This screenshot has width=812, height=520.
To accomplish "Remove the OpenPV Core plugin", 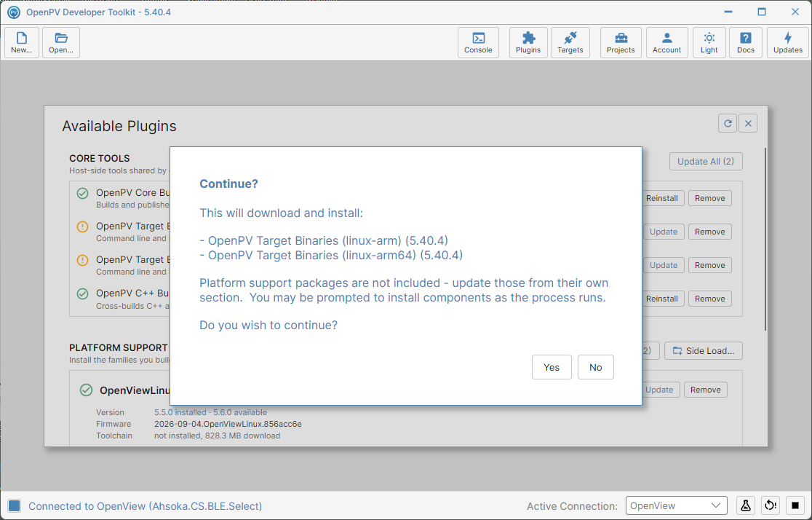I will tap(710, 198).
